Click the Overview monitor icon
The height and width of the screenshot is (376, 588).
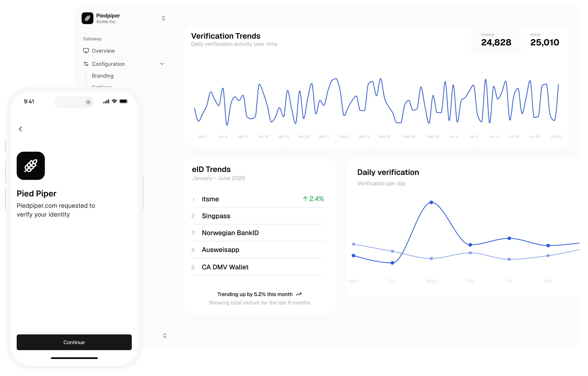tap(86, 51)
